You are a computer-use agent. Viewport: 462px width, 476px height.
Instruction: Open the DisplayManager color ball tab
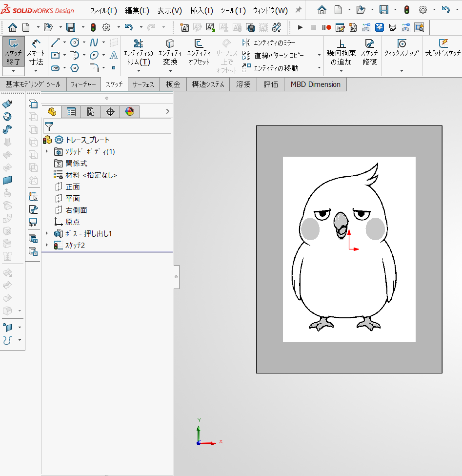click(130, 112)
